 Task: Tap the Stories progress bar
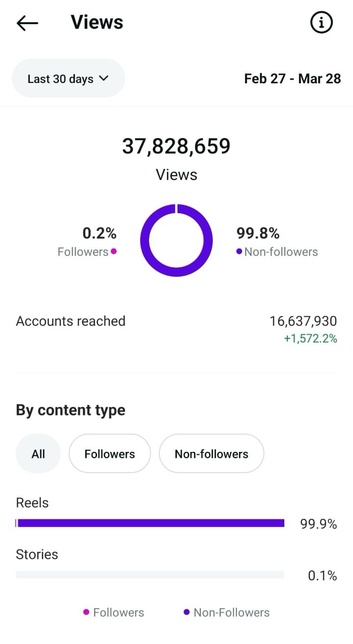[150, 574]
